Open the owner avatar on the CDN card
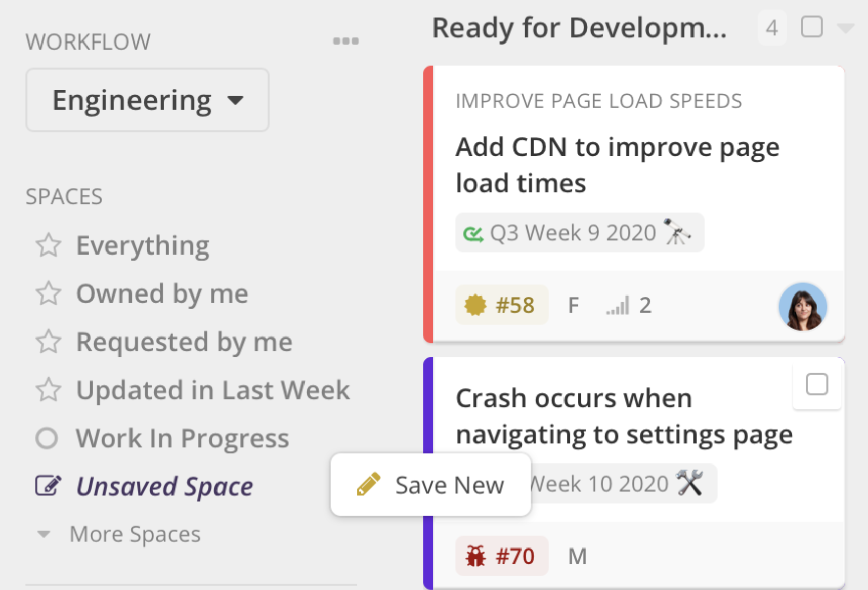This screenshot has height=590, width=868. pos(803,307)
